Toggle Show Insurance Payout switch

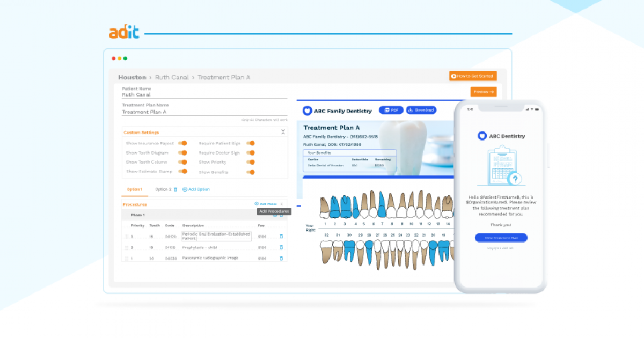pos(183,143)
